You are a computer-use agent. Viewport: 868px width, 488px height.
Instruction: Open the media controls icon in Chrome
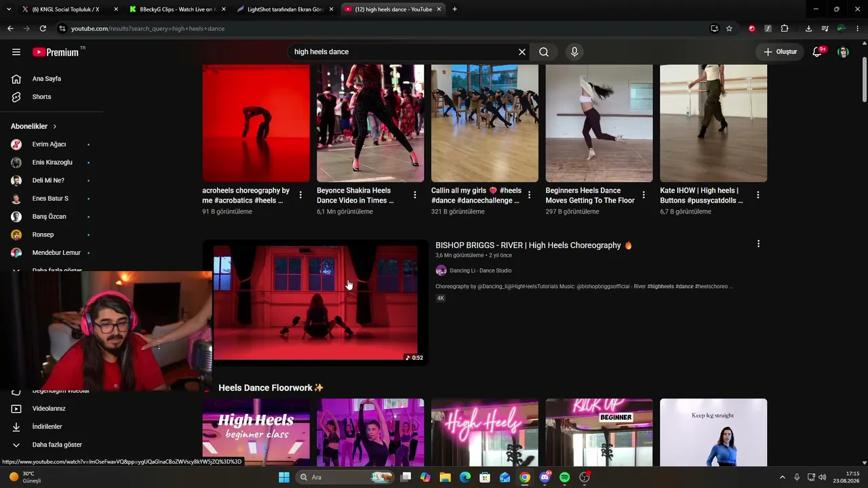(825, 28)
